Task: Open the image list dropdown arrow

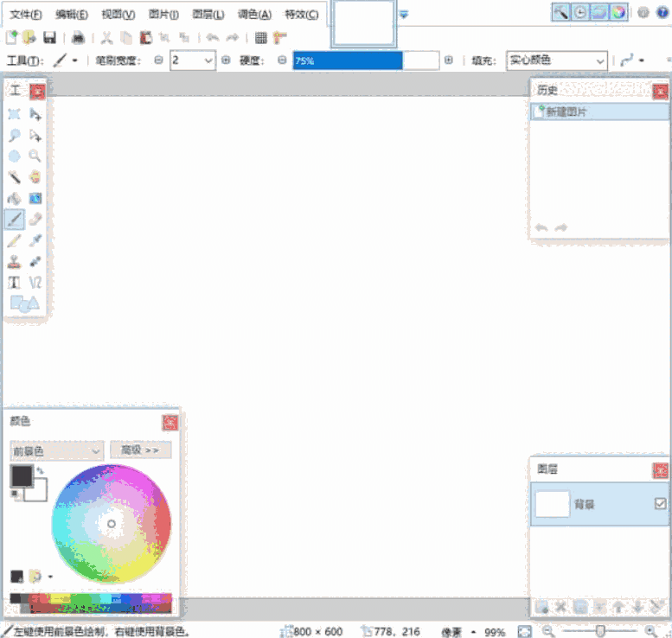Action: [x=404, y=15]
